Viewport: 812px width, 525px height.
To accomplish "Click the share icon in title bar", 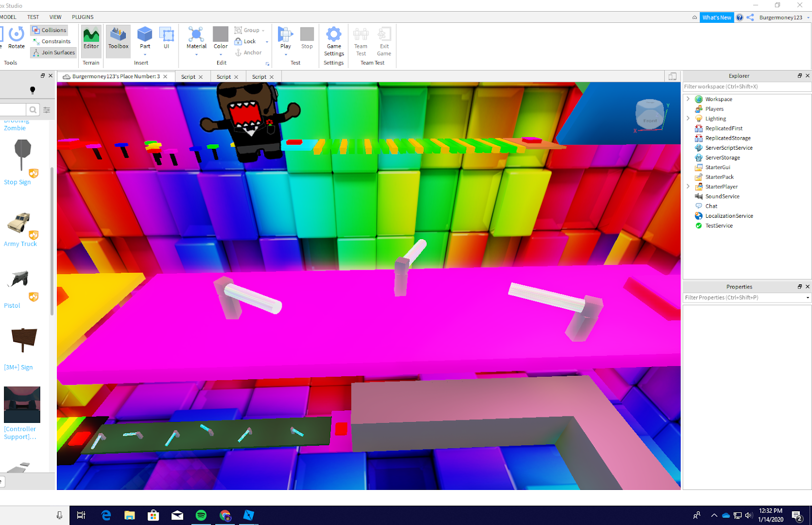I will pos(750,18).
